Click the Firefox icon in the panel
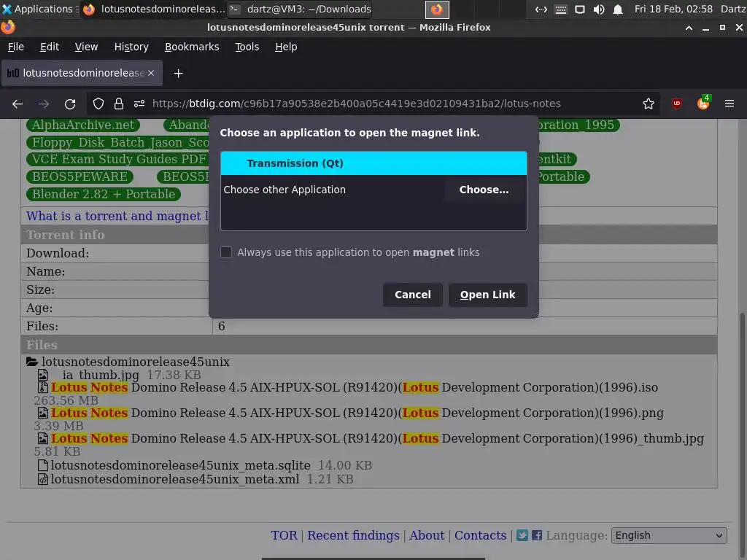The image size is (747, 560). click(x=437, y=9)
